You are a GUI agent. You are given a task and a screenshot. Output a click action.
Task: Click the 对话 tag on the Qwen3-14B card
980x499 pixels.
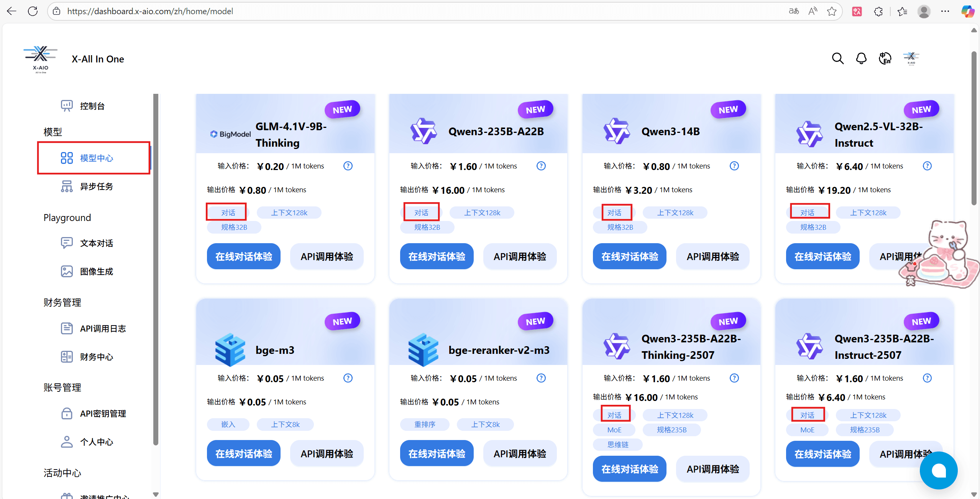614,213
